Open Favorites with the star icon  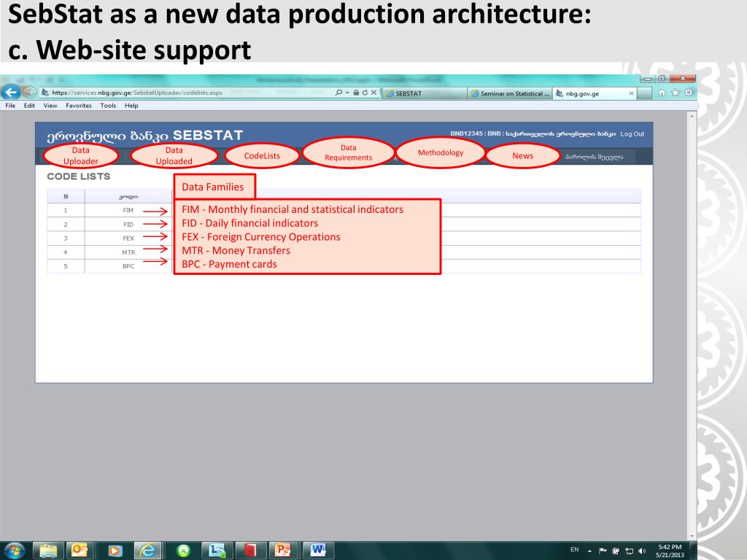pyautogui.click(x=675, y=93)
